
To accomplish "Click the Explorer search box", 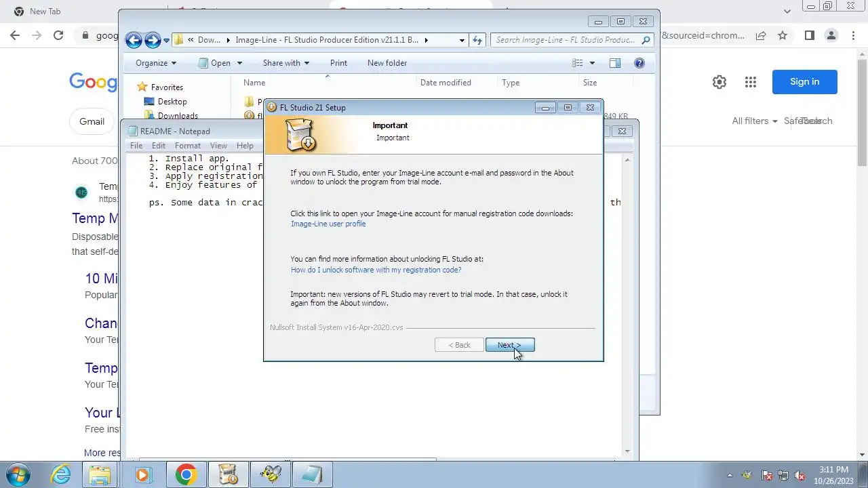I will (x=572, y=40).
